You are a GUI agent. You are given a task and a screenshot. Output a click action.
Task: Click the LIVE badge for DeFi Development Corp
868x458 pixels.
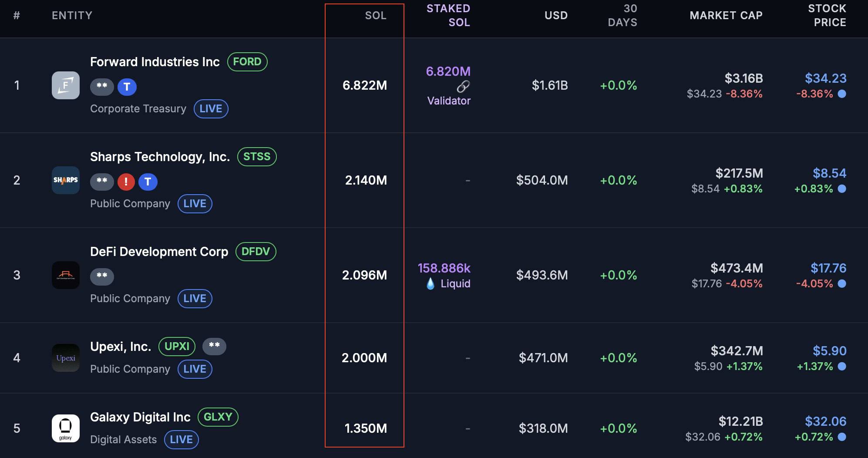[195, 299]
